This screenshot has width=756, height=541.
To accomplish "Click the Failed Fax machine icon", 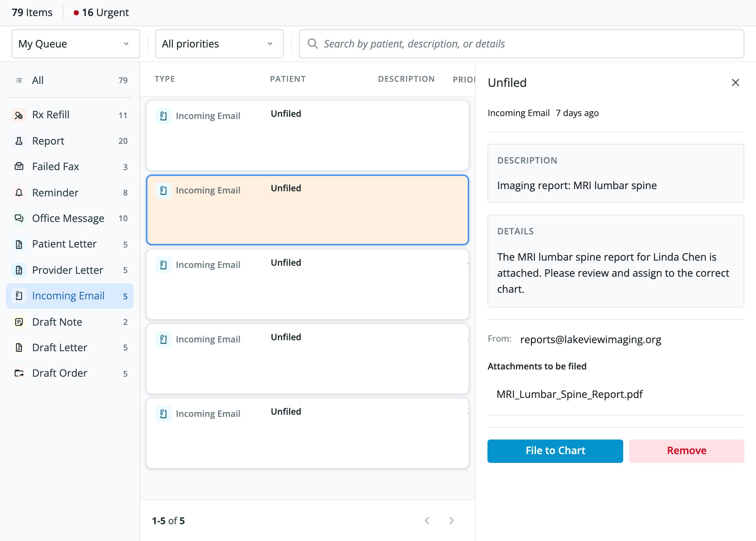I will pos(19,166).
